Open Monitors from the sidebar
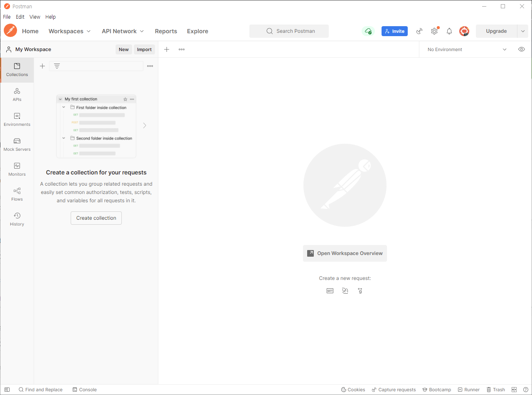The height and width of the screenshot is (395, 532). 17,169
